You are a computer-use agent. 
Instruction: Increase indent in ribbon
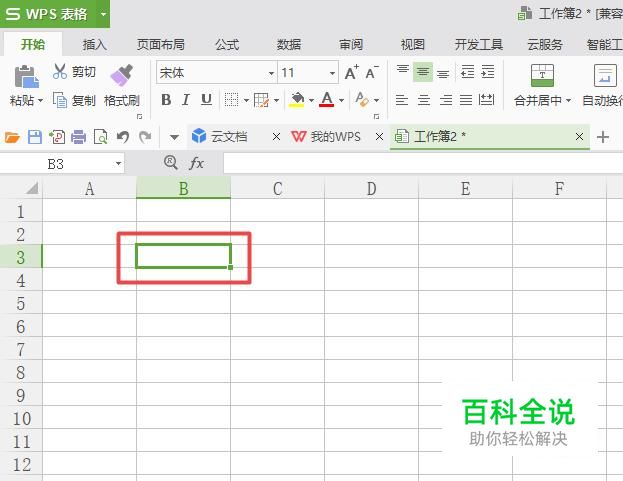(x=488, y=72)
